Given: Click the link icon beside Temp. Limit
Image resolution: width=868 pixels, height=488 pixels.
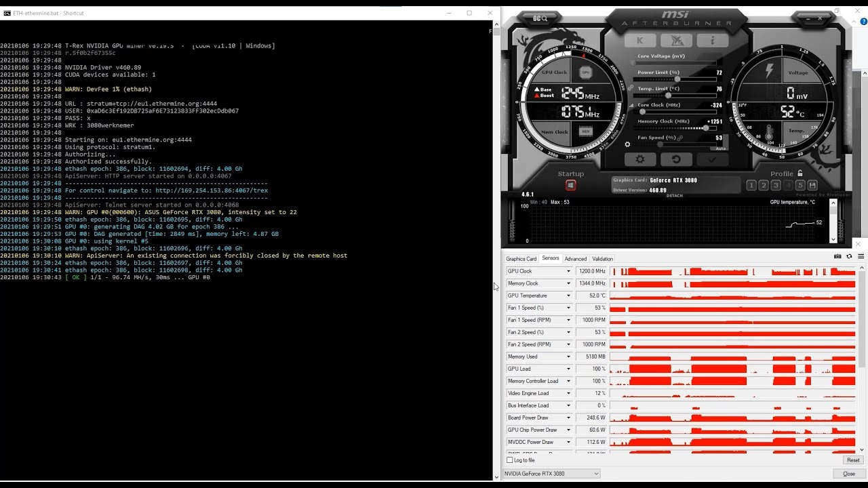Looking at the screenshot, I should tap(631, 89).
